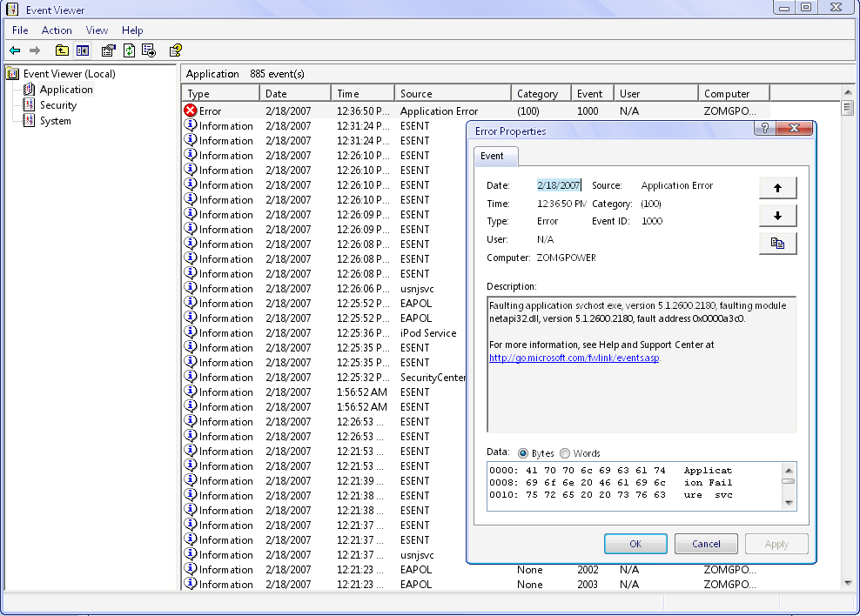
Task: Select the Words radio button
Action: click(x=565, y=453)
